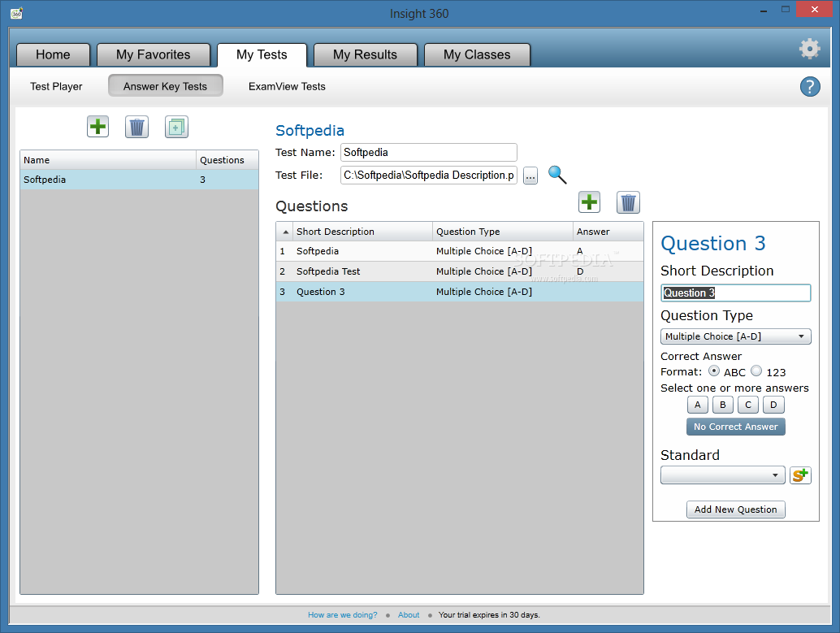Click the trash delete test icon

(x=137, y=127)
